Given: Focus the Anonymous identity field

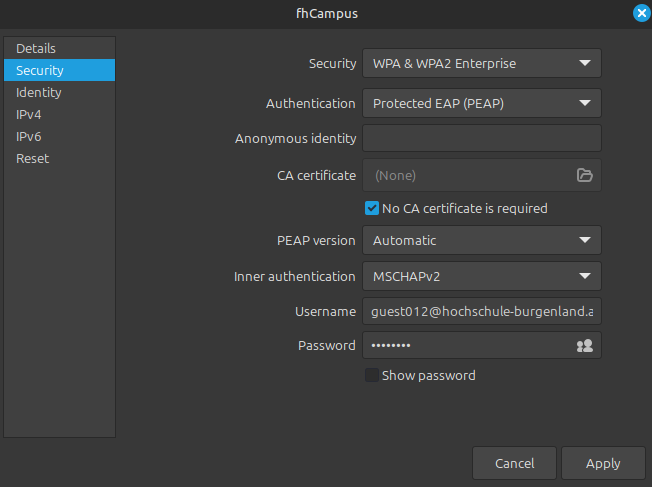Looking at the screenshot, I should click(482, 138).
